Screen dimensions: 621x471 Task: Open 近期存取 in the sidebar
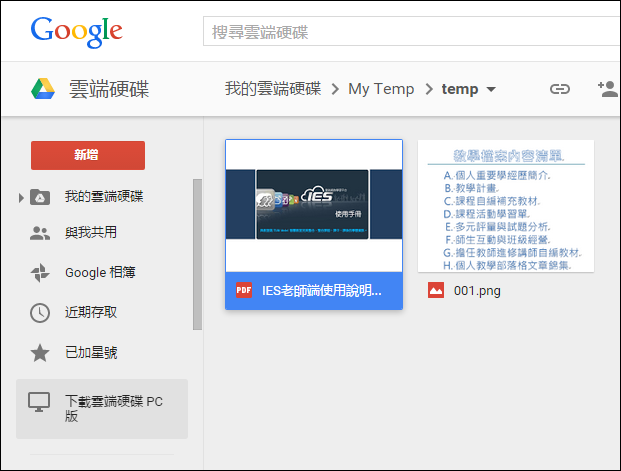point(91,313)
